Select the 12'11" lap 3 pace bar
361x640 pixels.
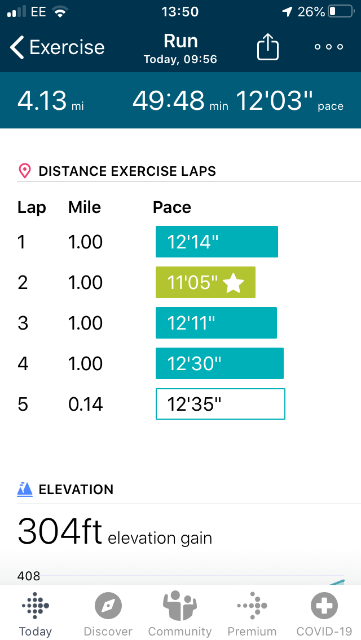(216, 323)
